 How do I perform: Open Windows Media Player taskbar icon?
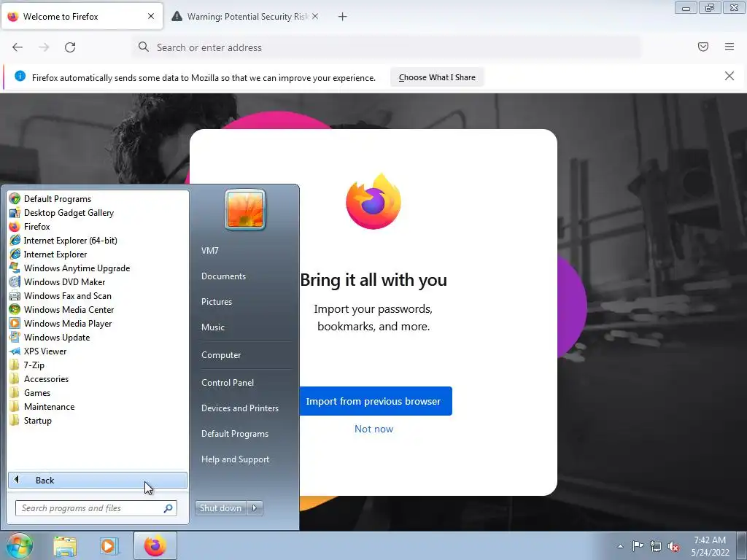pyautogui.click(x=109, y=546)
